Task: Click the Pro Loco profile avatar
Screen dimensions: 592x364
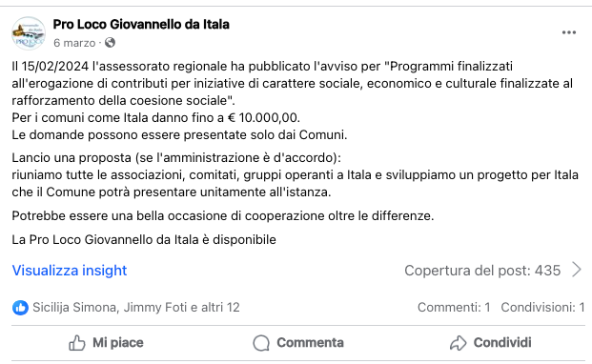Action: [29, 33]
